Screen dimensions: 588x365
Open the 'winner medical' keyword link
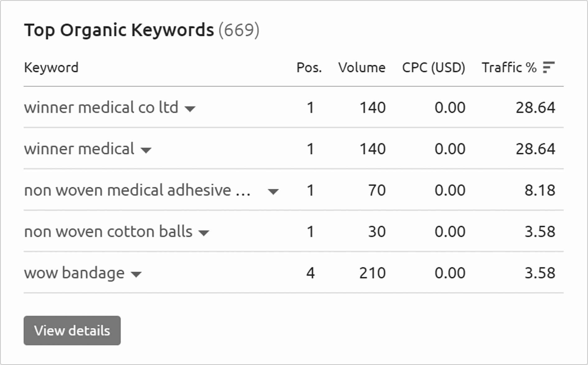[79, 149]
